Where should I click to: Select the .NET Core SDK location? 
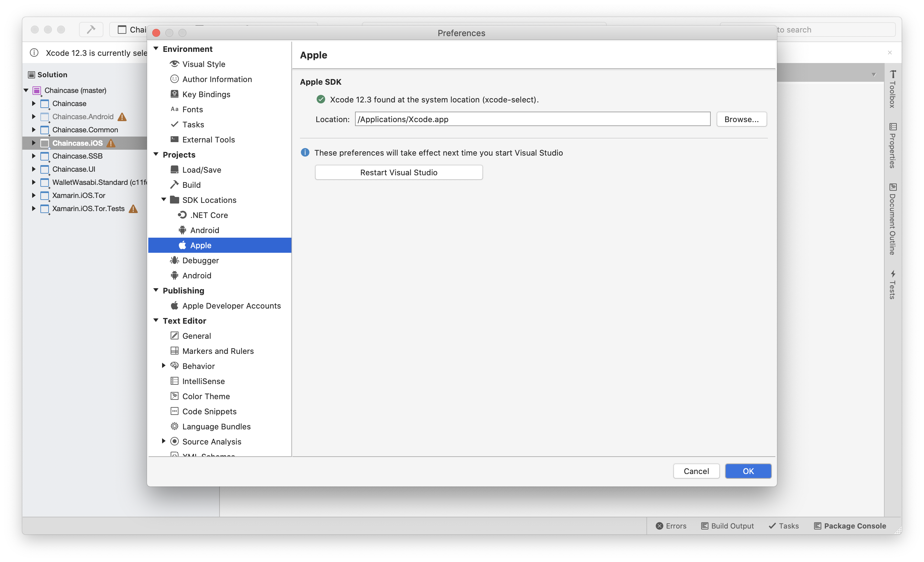209,215
